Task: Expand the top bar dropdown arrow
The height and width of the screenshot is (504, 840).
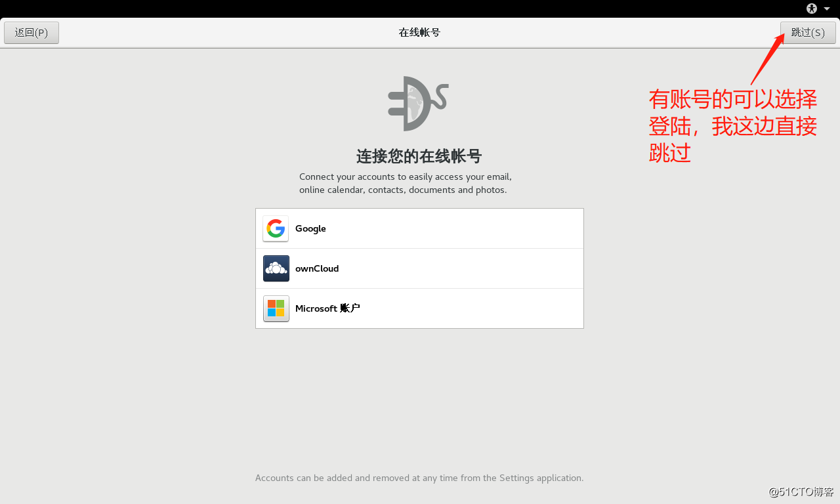Action: pos(827,9)
